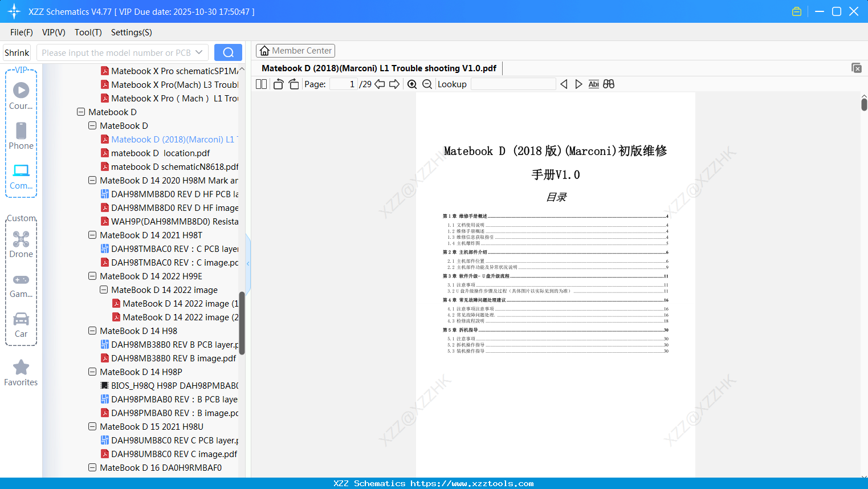Focus the model number or PCB search field
Viewport: 868px width, 489px height.
(x=116, y=52)
